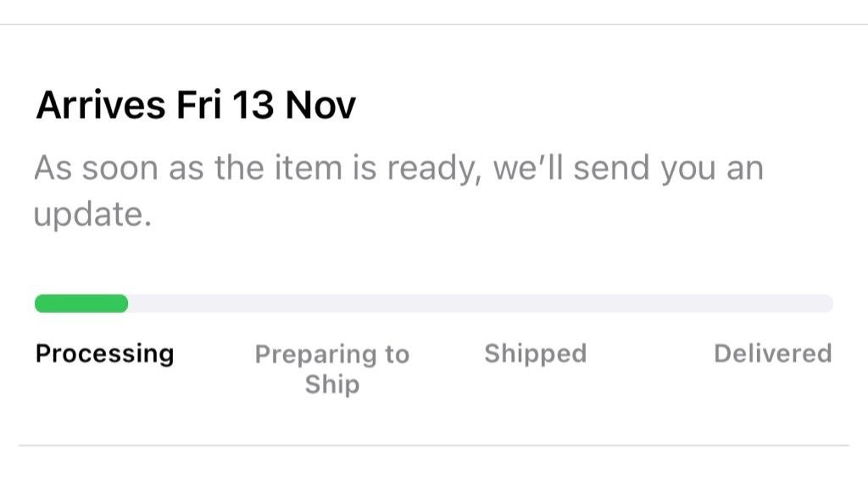Select the "Shipped" status step
The image size is (868, 496).
(x=535, y=353)
